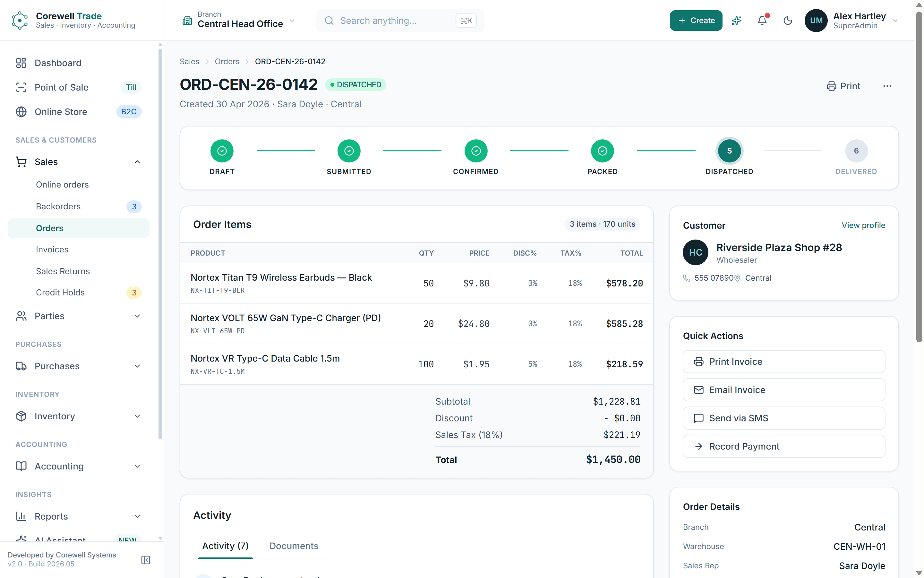Viewport: 924px width, 578px height.
Task: Click the CONFIRMED step circle
Action: (476, 151)
